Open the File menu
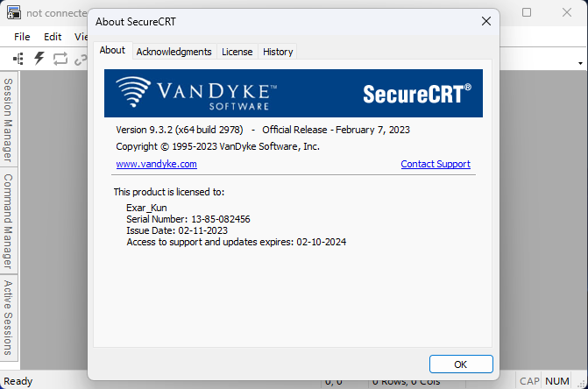588x389 pixels. (x=22, y=37)
